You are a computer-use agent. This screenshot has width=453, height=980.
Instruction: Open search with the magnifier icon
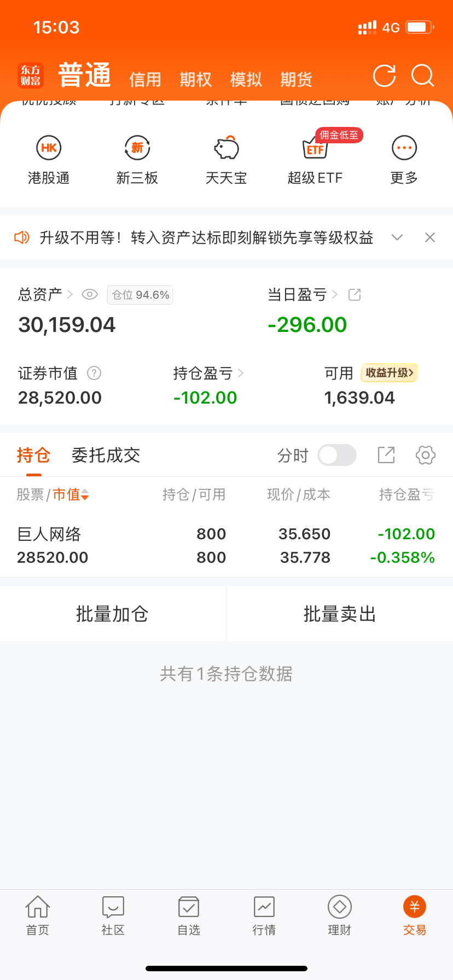(x=422, y=76)
